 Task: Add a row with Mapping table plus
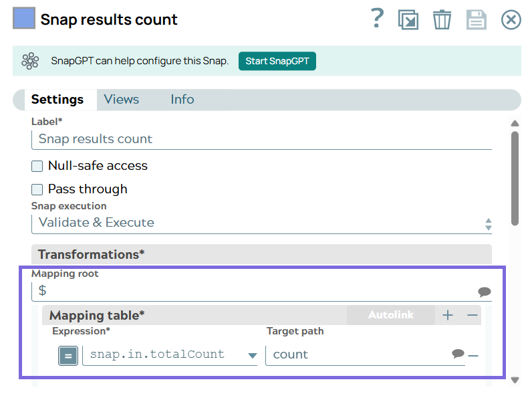coord(448,315)
